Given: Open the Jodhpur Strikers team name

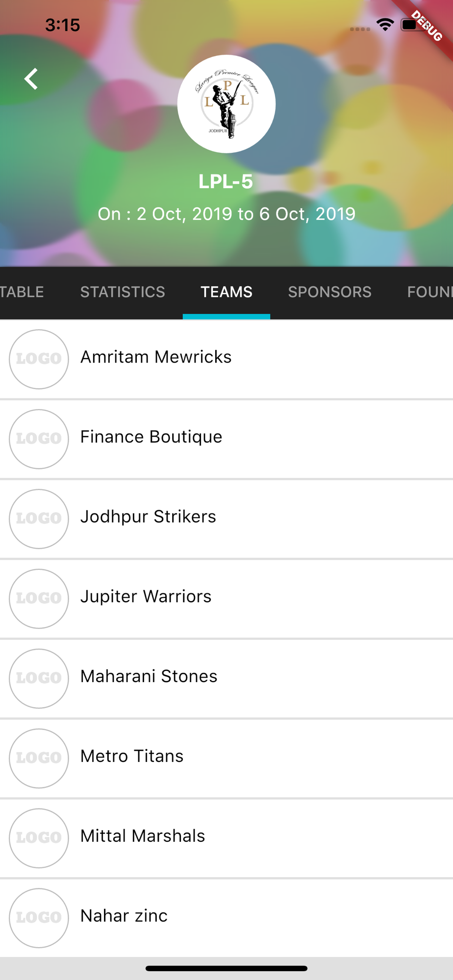Looking at the screenshot, I should point(148,517).
